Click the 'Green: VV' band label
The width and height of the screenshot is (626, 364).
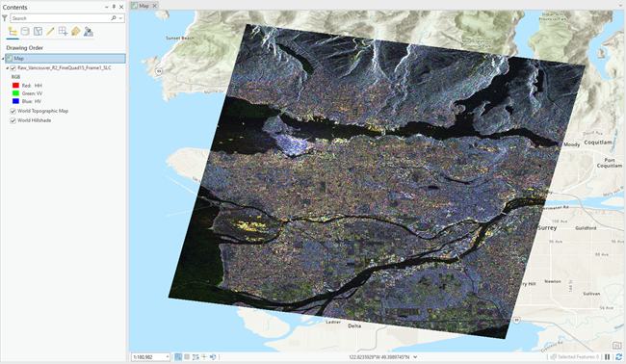click(x=33, y=93)
